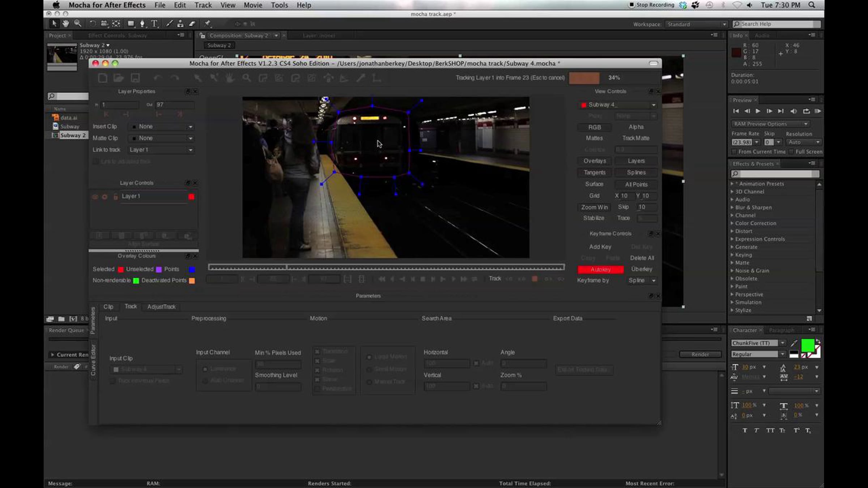Click the red Selected overlay colour swatch
The image size is (868, 488).
[x=121, y=270]
